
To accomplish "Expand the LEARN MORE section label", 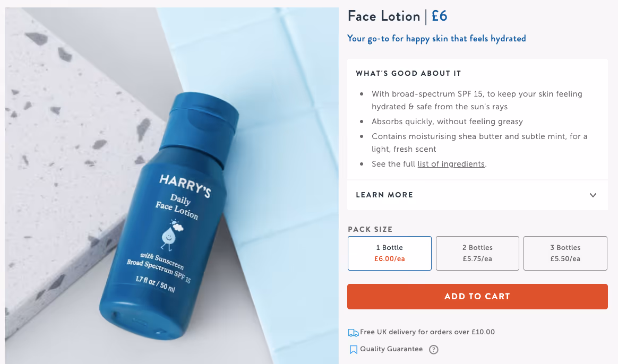I will (x=384, y=195).
